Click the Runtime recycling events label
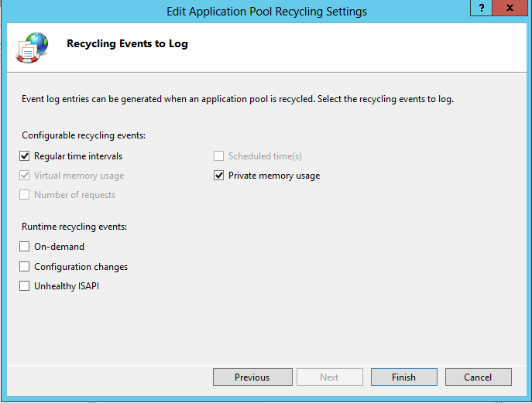This screenshot has width=532, height=403. pyautogui.click(x=74, y=227)
